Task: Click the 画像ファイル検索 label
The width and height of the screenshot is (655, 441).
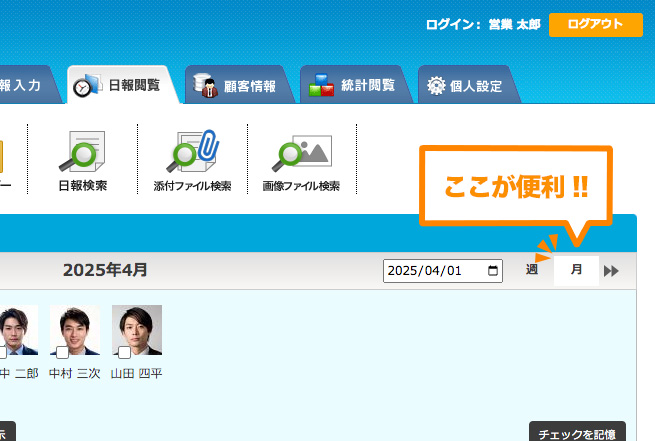Action: (x=301, y=186)
